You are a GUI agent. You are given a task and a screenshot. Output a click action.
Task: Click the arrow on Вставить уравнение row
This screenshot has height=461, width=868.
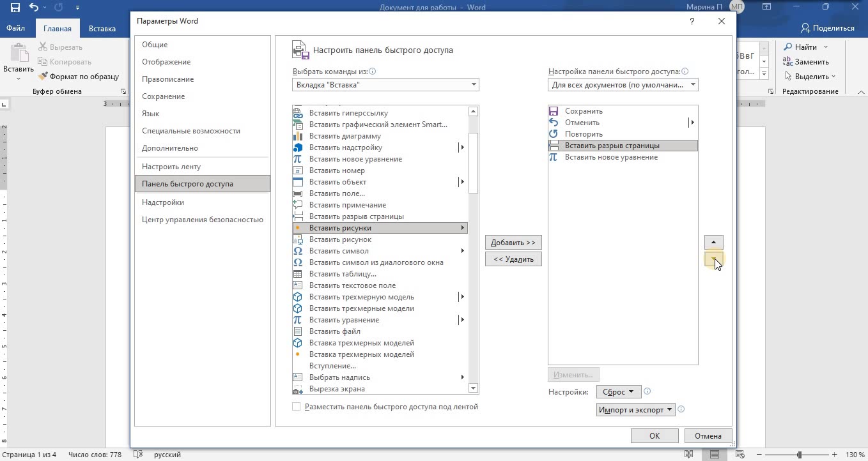(462, 320)
